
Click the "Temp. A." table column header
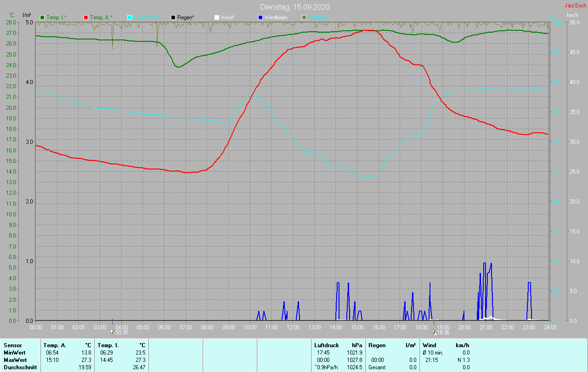point(55,345)
